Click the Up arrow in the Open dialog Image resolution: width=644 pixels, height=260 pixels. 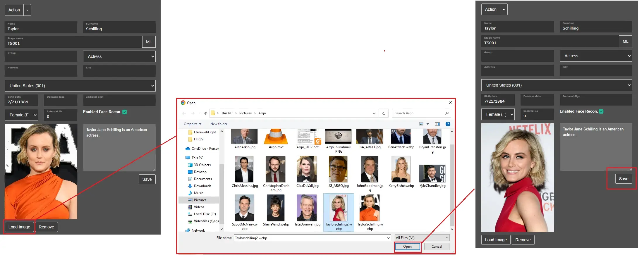(205, 113)
